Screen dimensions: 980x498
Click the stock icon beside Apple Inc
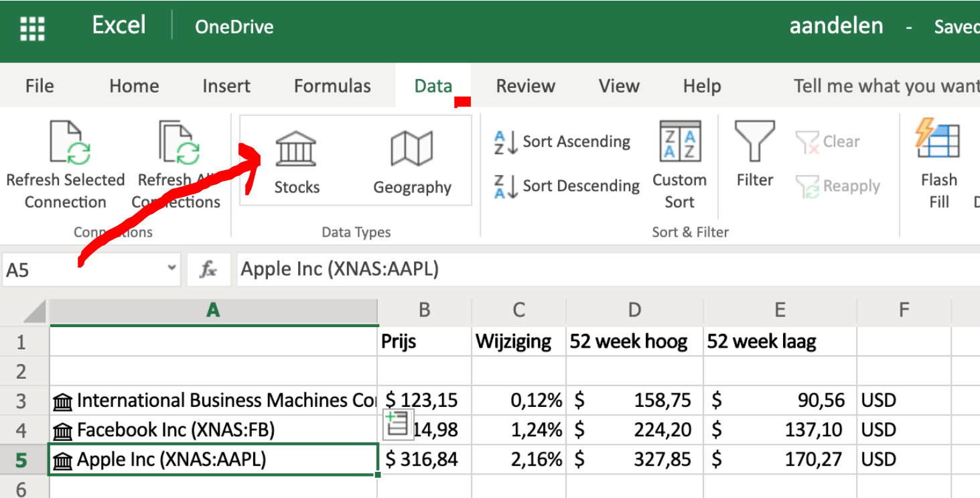62,460
